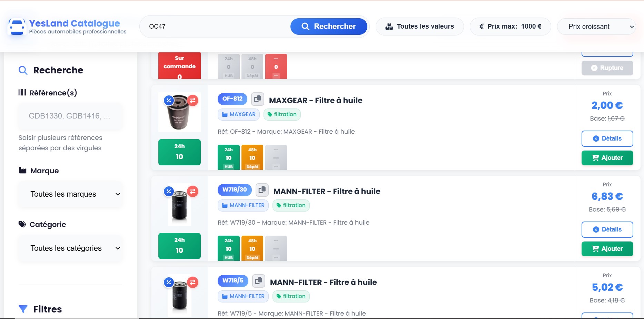
Task: Add MAXGEAR OF-812 to cart with Ajouter
Action: point(607,158)
